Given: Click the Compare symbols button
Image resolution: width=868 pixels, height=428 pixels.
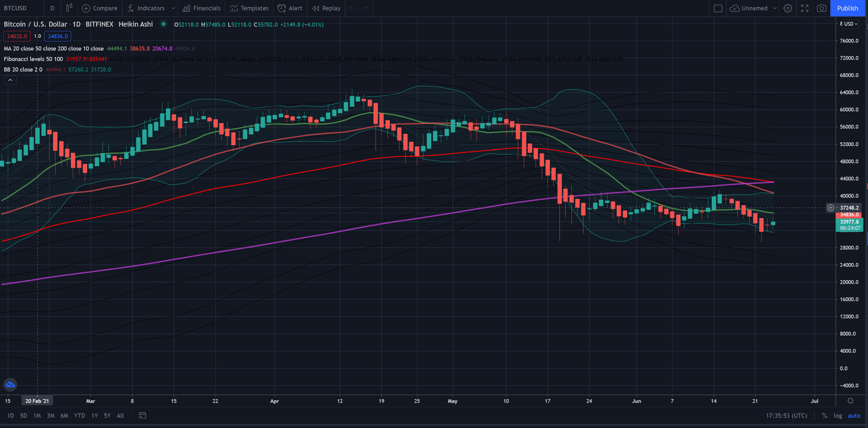Looking at the screenshot, I should (100, 8).
